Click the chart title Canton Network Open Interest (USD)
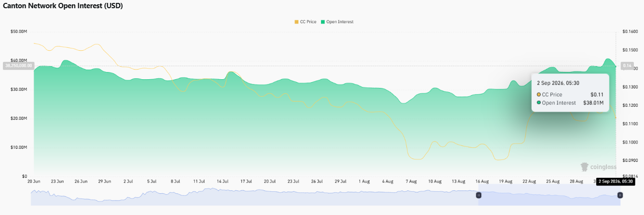This screenshot has height=215, width=644. 63,6
